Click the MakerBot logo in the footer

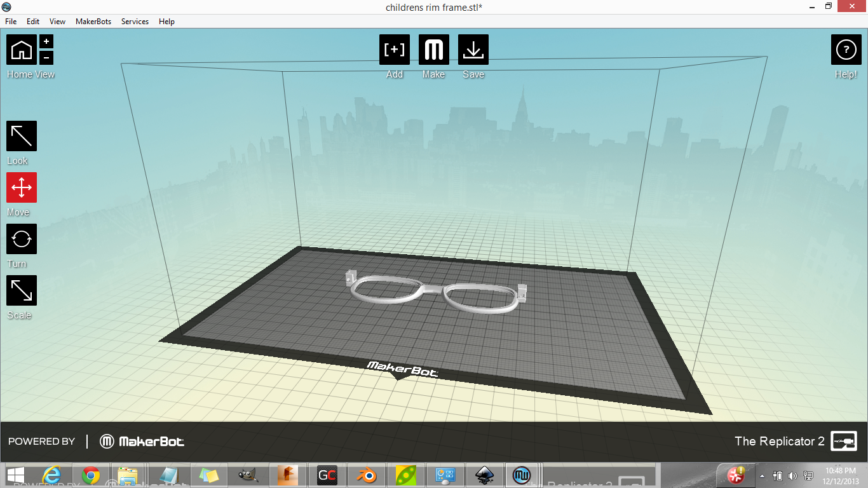tap(143, 441)
